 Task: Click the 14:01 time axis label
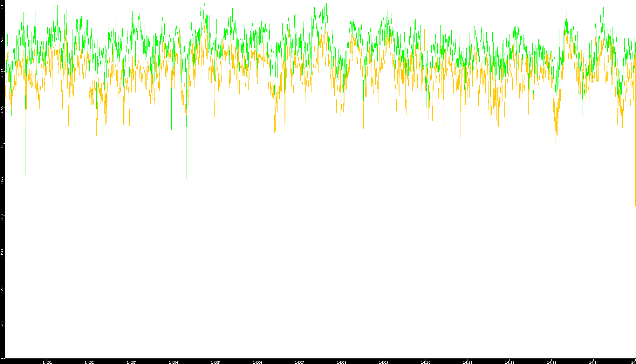(x=47, y=362)
